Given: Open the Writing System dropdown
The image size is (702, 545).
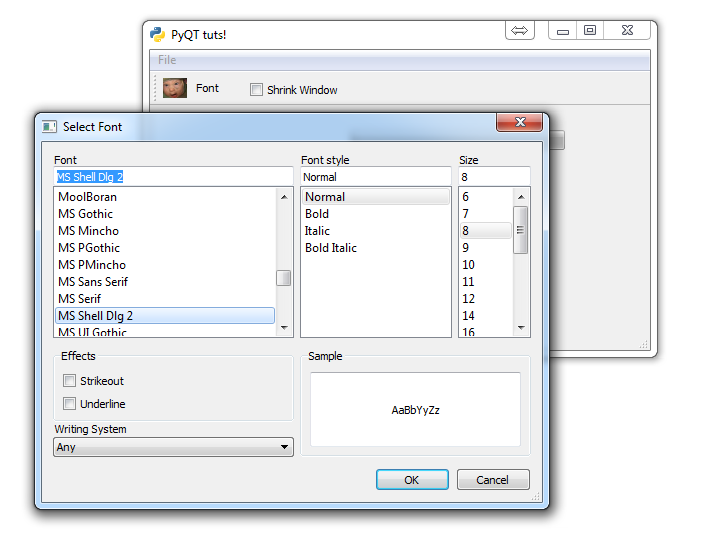Looking at the screenshot, I should pos(173,448).
